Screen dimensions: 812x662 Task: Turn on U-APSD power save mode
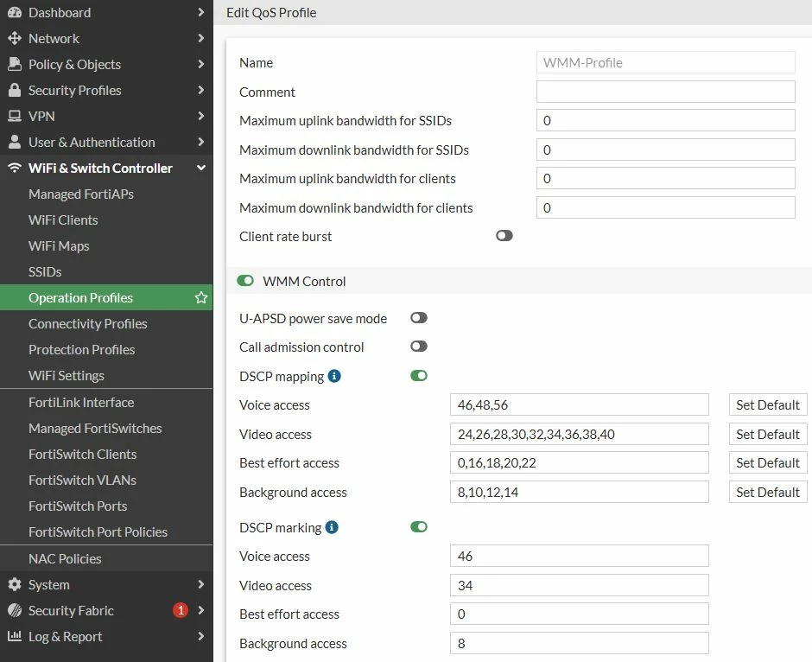(418, 318)
